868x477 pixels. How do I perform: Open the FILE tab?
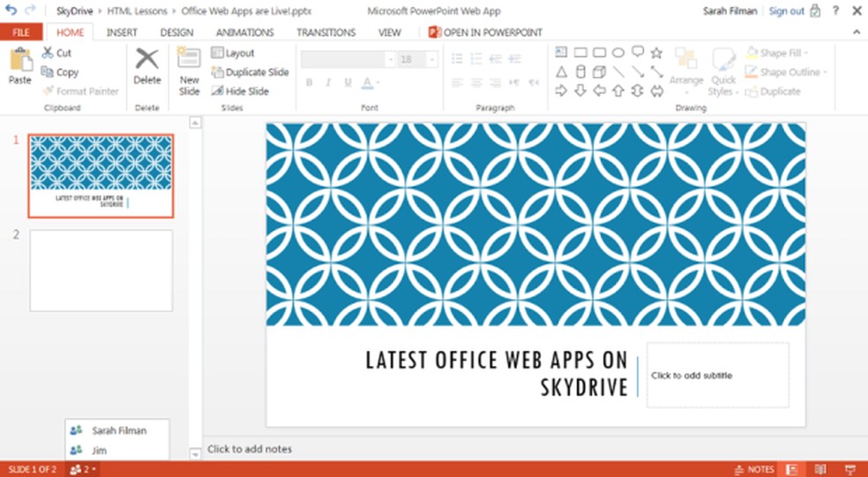point(21,32)
